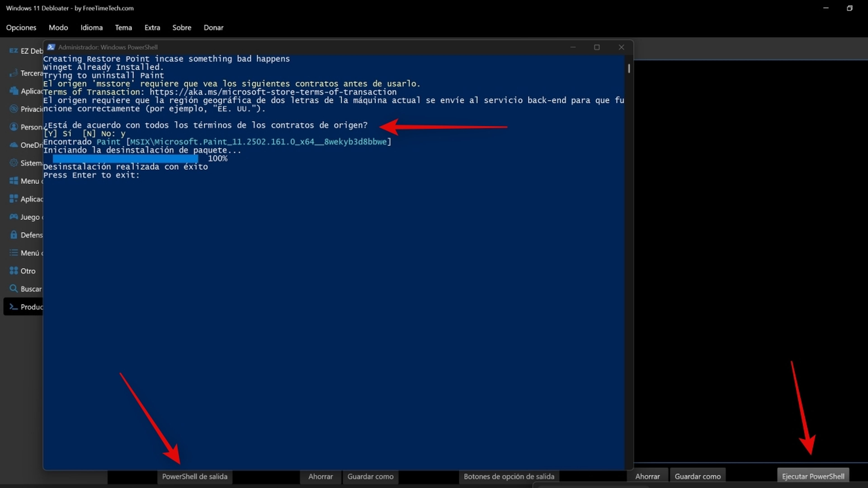
Task: Open the Juego controller icon section
Action: click(14, 217)
